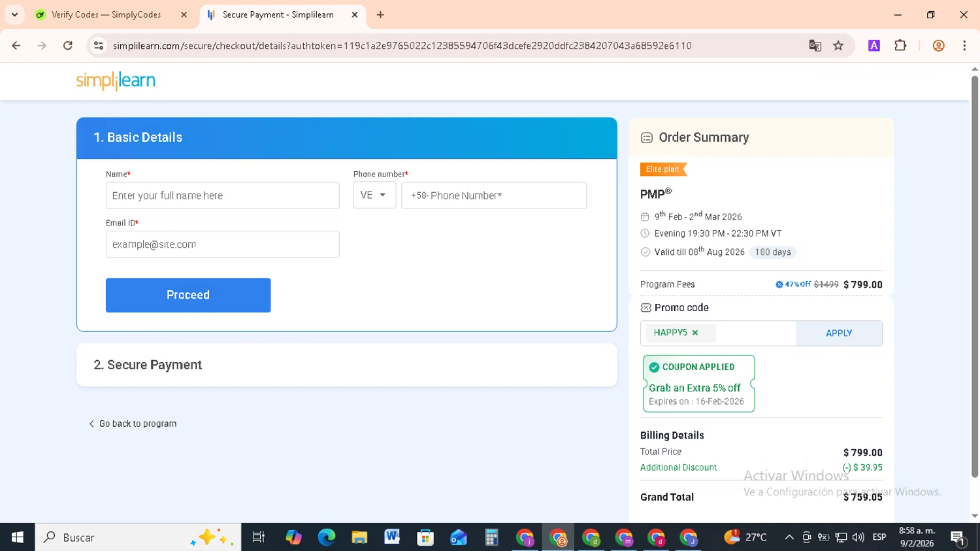Image resolution: width=980 pixels, height=551 pixels.
Task: Open the VE country code dropdown
Action: click(374, 195)
